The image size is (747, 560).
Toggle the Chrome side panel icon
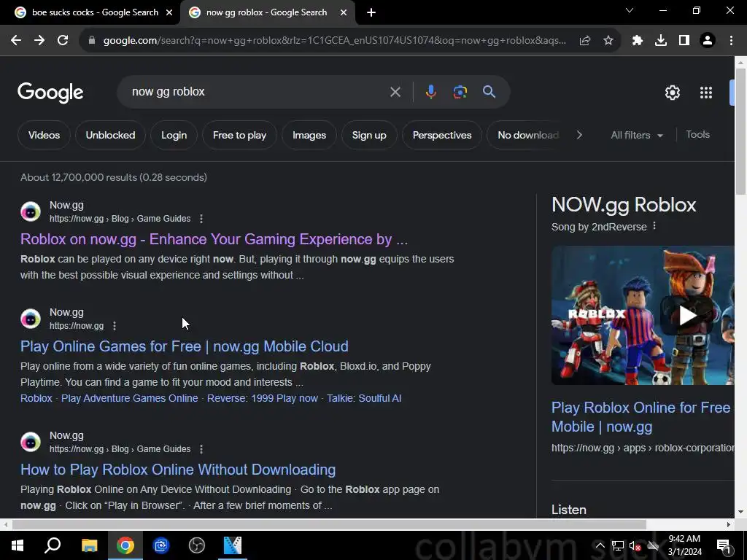(684, 41)
